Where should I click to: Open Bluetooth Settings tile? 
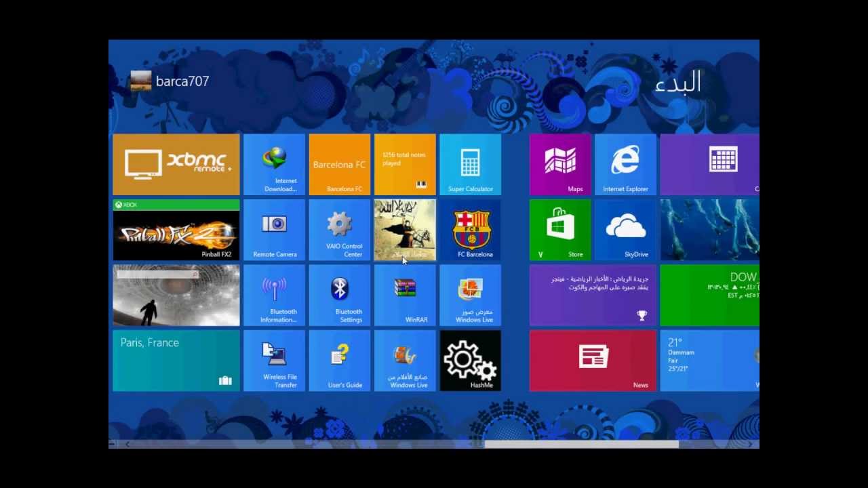pos(340,296)
